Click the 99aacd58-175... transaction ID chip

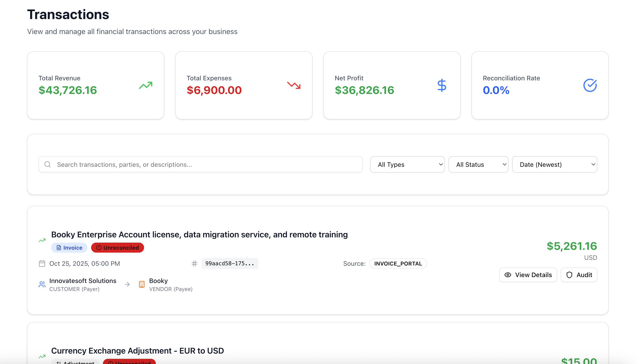click(229, 263)
